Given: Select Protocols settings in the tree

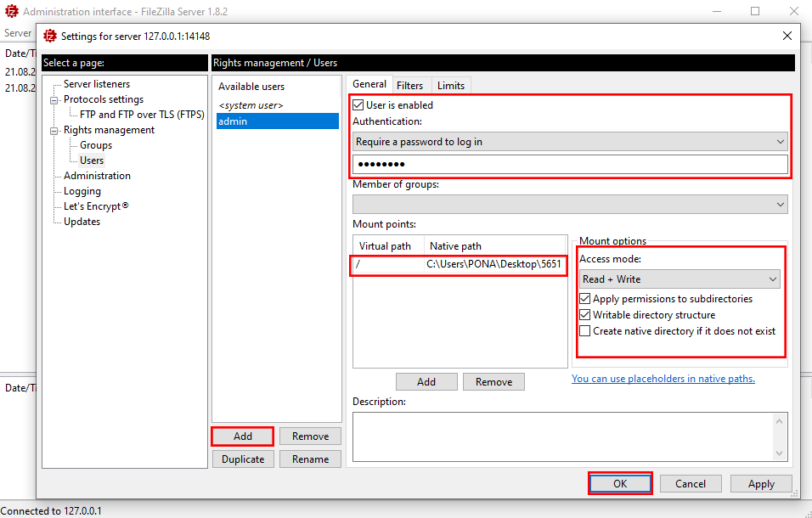Looking at the screenshot, I should coord(104,99).
